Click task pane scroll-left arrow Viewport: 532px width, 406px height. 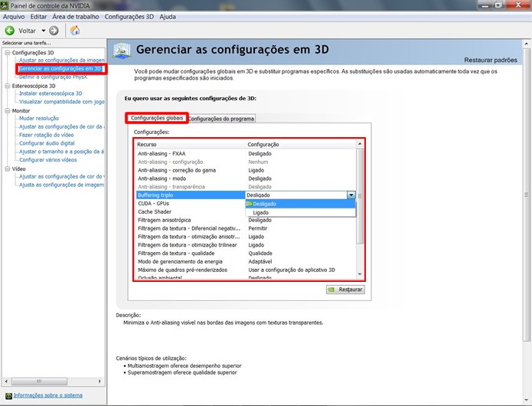click(x=6, y=381)
